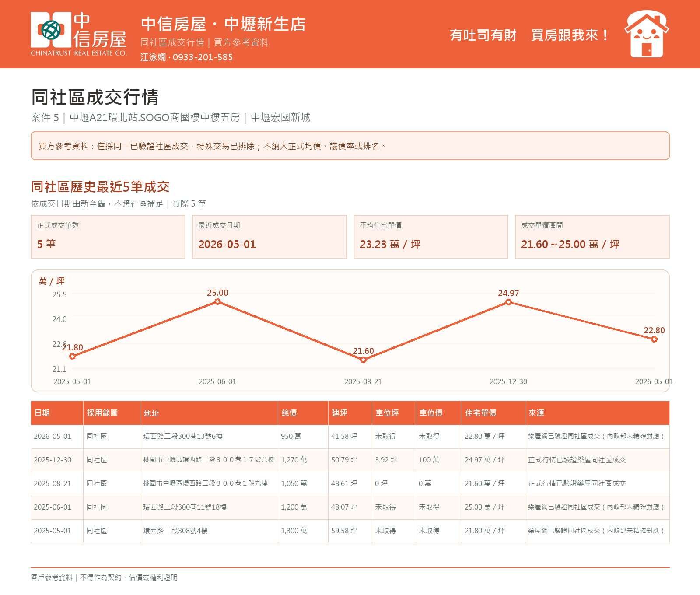Click the 22.80 chart data point
The width and height of the screenshot is (700, 595).
[654, 339]
